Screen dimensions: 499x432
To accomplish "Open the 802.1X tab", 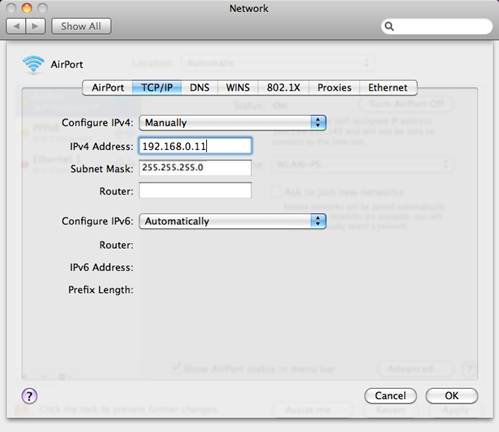I will tap(283, 88).
